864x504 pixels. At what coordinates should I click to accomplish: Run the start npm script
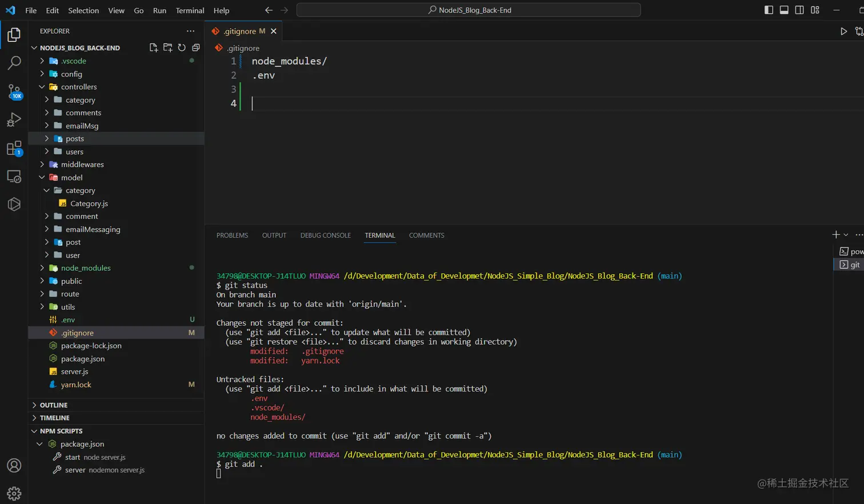pos(73,457)
